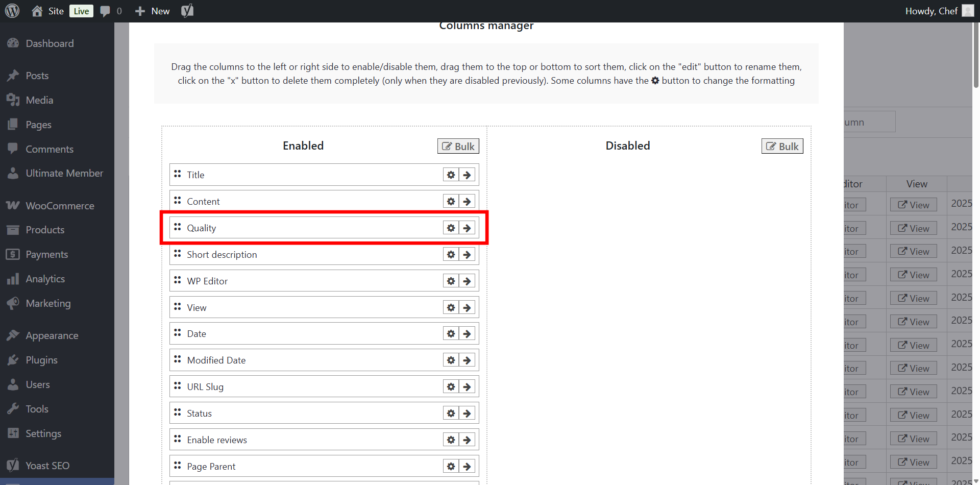Click the WordPress logo icon

point(12,11)
